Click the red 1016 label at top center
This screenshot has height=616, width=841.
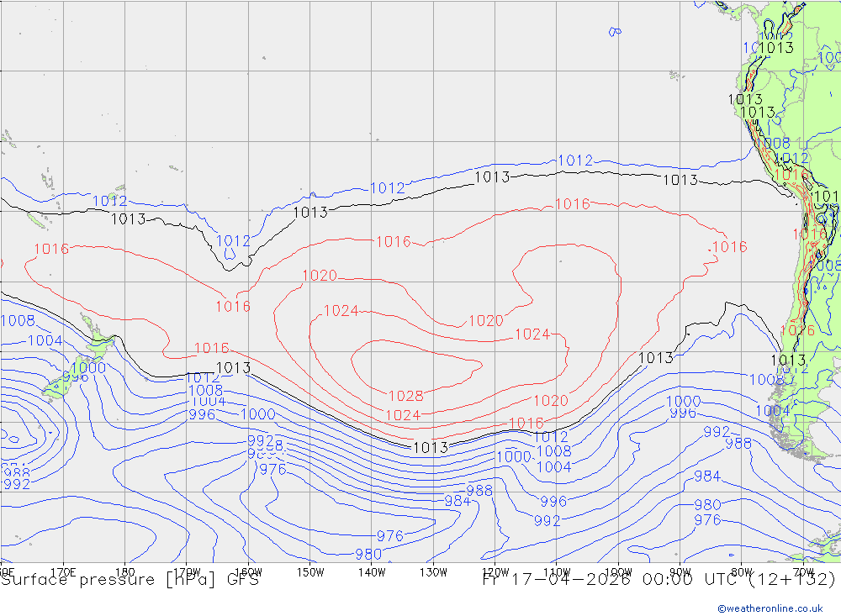(x=572, y=204)
